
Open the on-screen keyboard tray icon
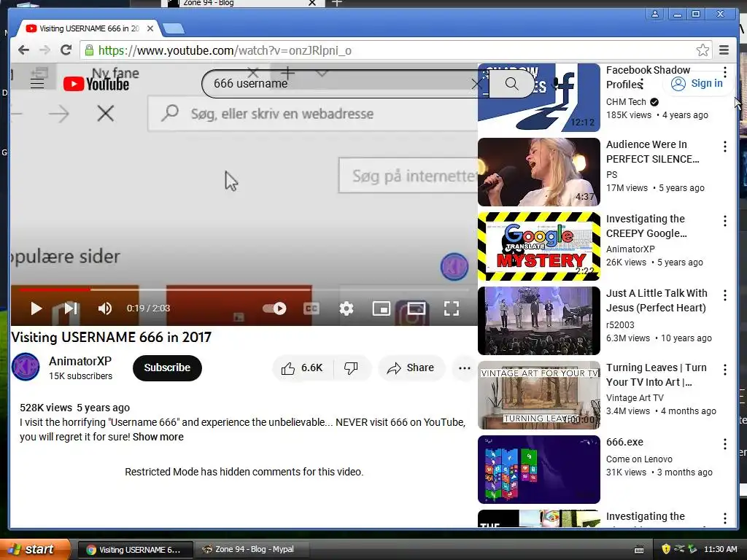(639, 550)
